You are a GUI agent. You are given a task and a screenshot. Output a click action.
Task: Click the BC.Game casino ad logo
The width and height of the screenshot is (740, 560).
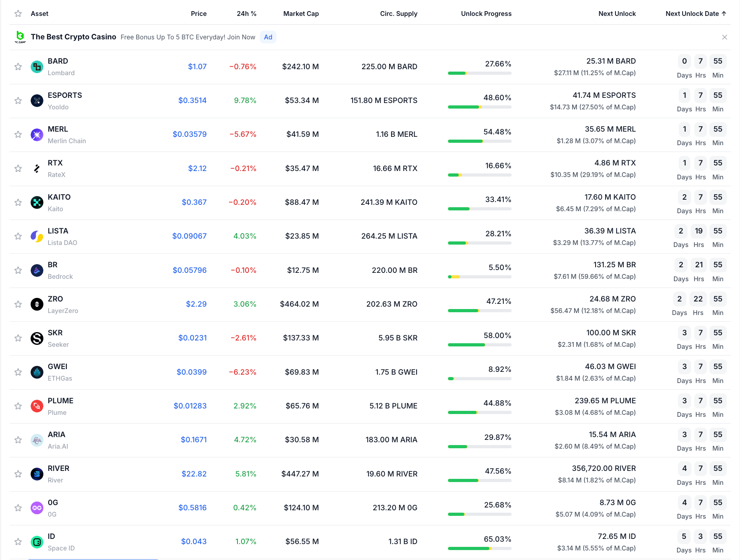pyautogui.click(x=20, y=37)
